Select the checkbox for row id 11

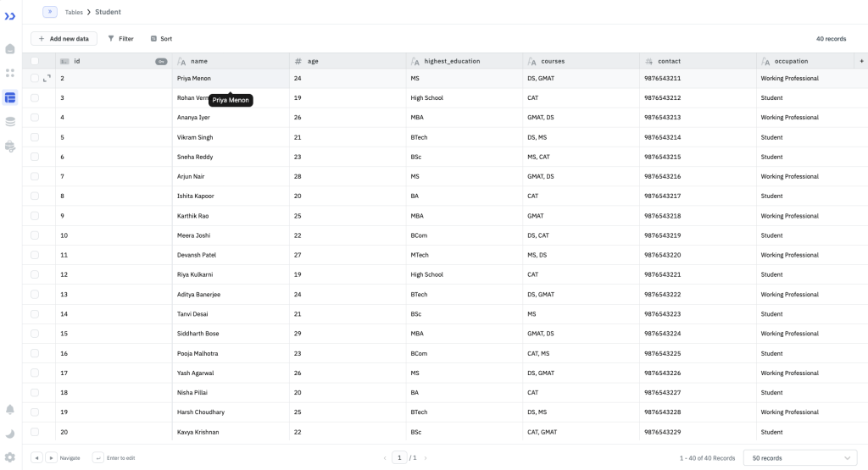pyautogui.click(x=35, y=255)
